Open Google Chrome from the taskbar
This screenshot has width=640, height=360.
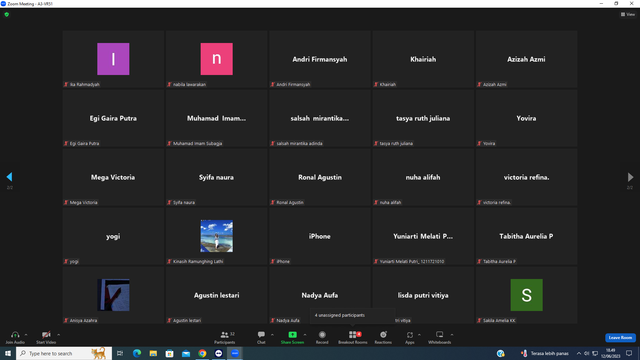click(202, 353)
